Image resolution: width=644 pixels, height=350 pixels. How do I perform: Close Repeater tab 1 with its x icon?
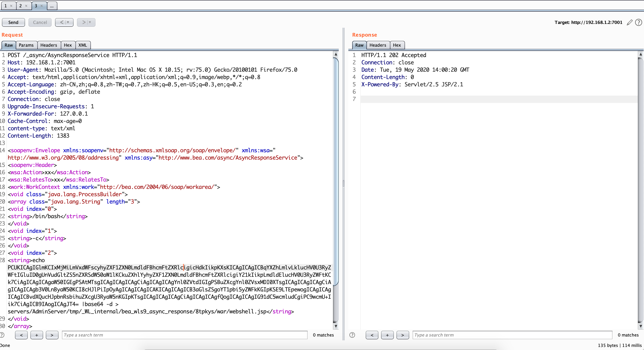click(11, 6)
